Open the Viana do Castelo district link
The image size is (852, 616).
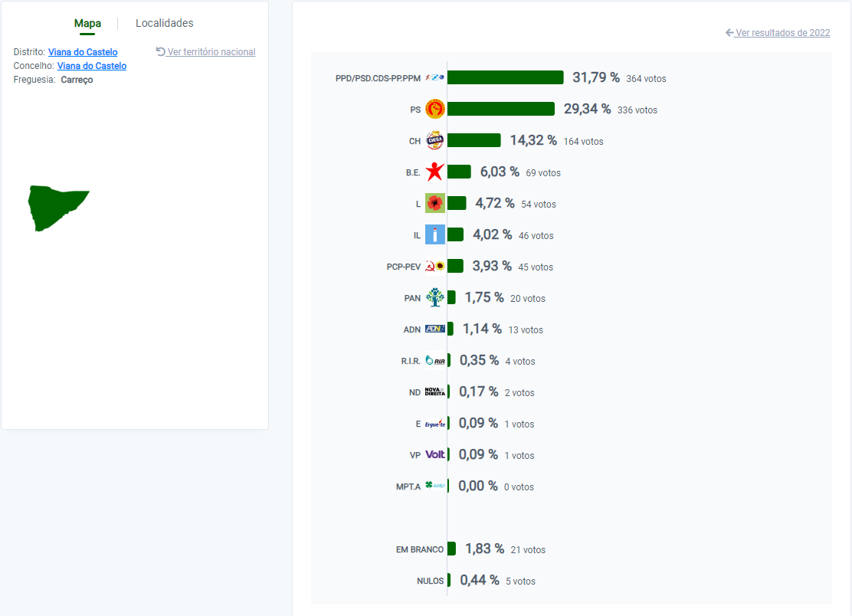click(83, 52)
